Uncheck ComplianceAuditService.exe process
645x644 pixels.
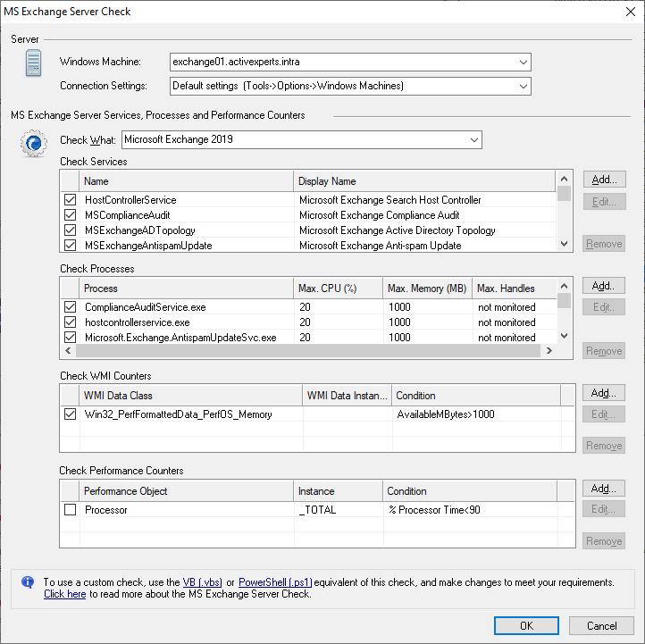pyautogui.click(x=71, y=307)
